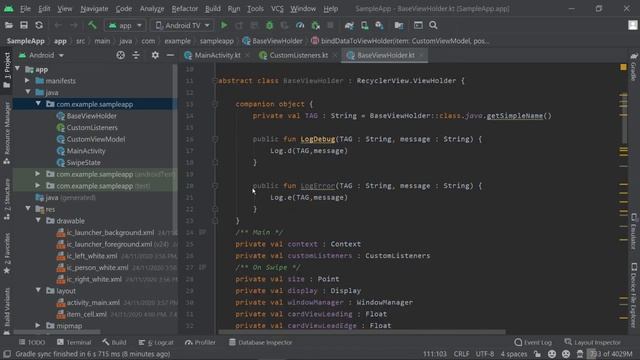Open the Terminal tool window
640x360 pixels.
point(74,342)
